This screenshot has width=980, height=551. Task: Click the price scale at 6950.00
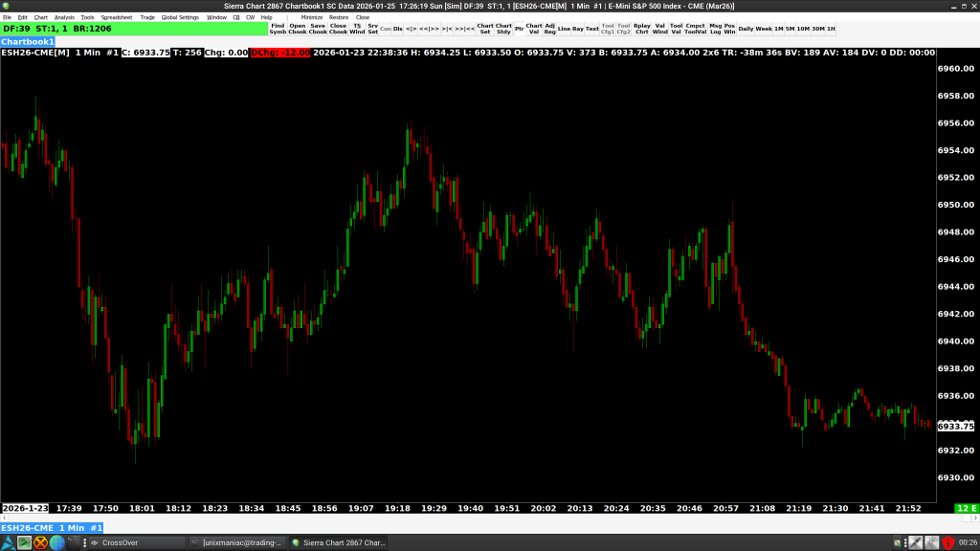pos(955,205)
